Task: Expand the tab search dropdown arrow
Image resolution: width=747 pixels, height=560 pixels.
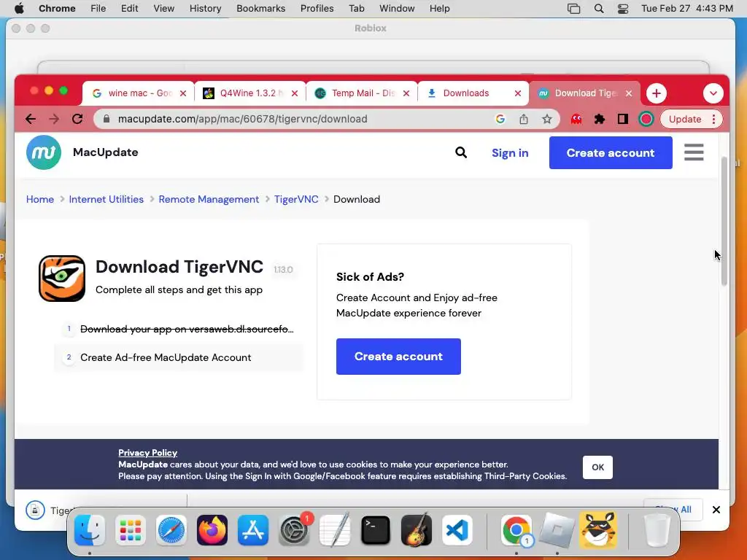Action: tap(713, 93)
